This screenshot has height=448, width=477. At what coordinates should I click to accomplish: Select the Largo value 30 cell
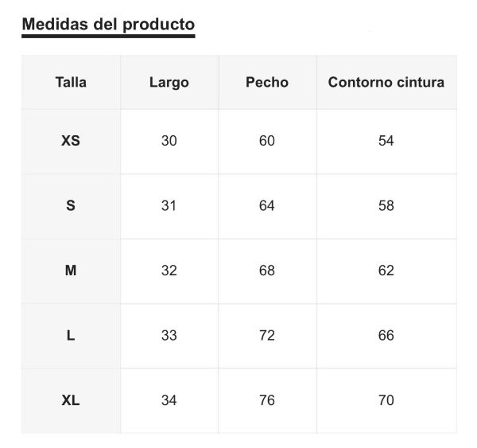coord(169,142)
